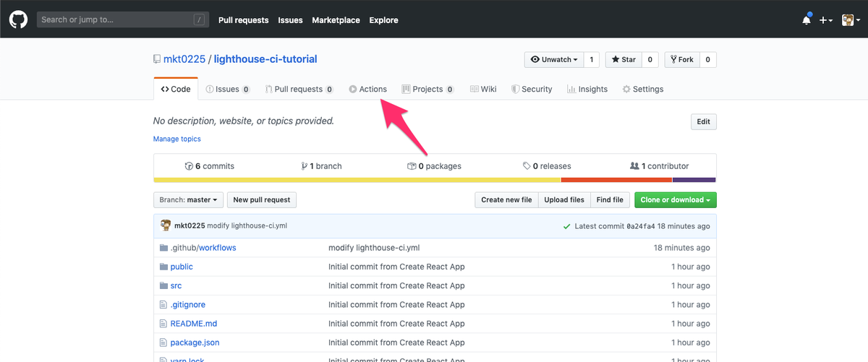This screenshot has width=868, height=362.
Task: Star the repository
Action: (623, 59)
